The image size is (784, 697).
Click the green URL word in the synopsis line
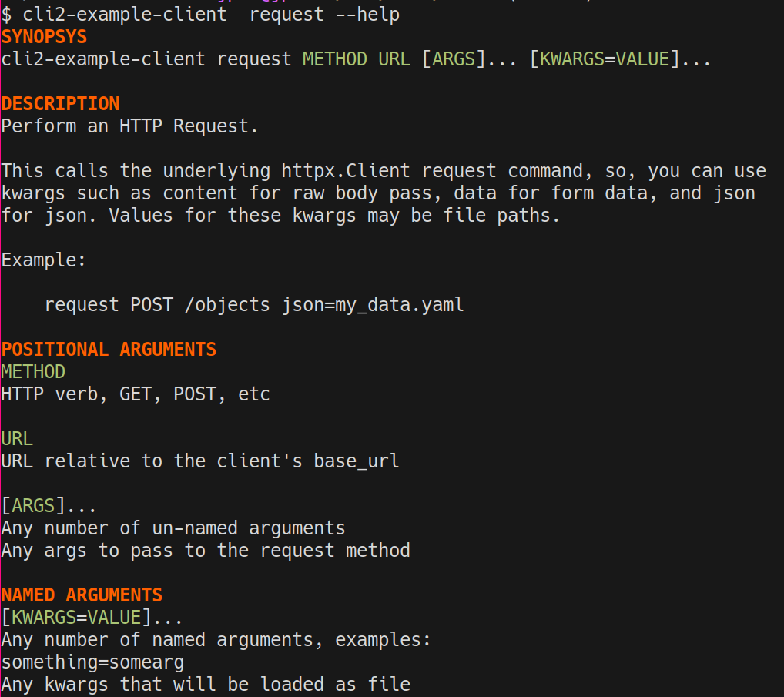point(394,59)
